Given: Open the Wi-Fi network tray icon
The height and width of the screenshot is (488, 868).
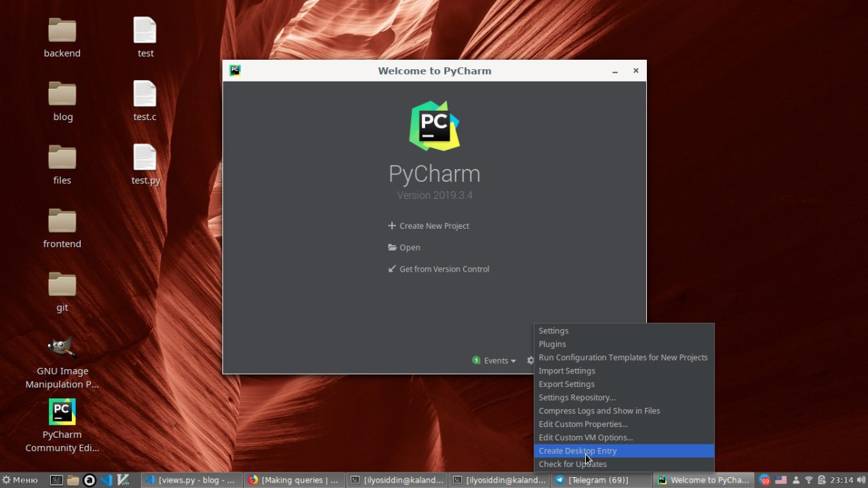Looking at the screenshot, I should [808, 480].
